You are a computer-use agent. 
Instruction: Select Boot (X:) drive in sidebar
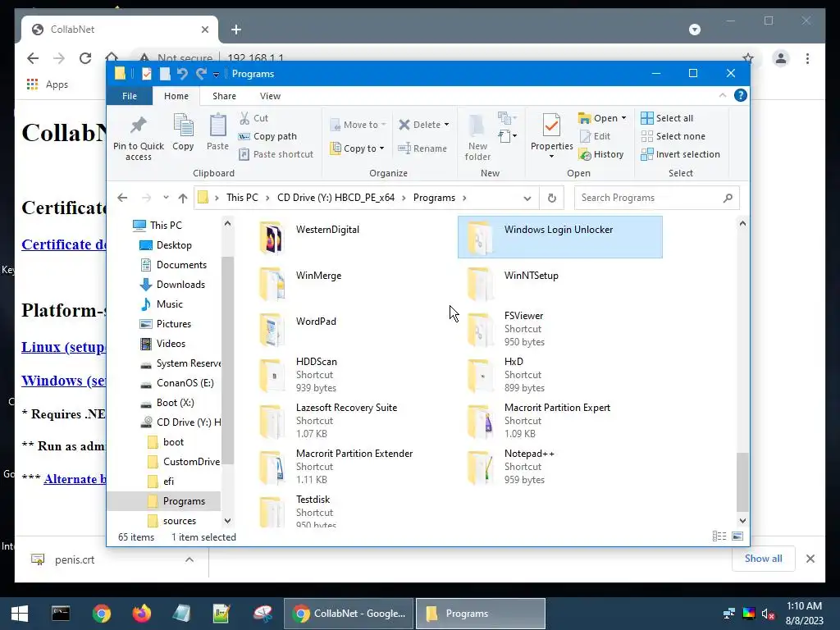coord(176,403)
